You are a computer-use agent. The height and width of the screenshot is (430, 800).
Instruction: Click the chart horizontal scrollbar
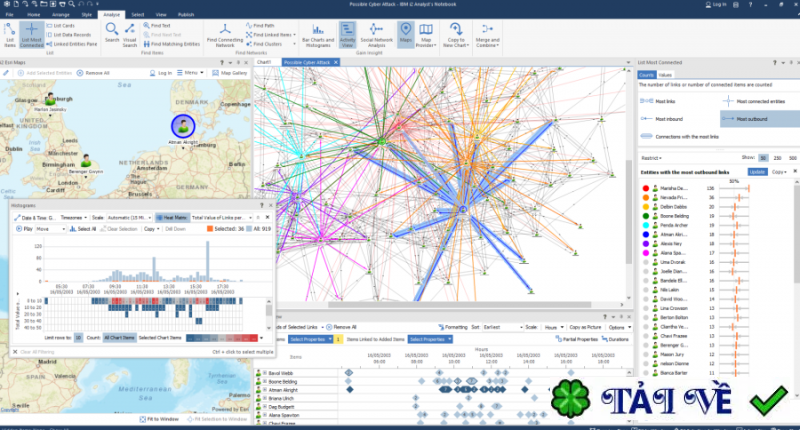point(459,305)
